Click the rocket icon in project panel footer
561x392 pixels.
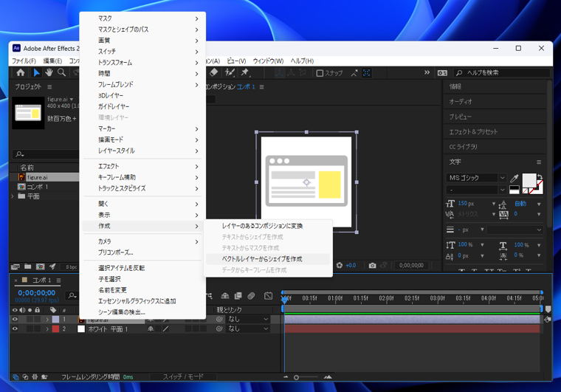(x=52, y=267)
